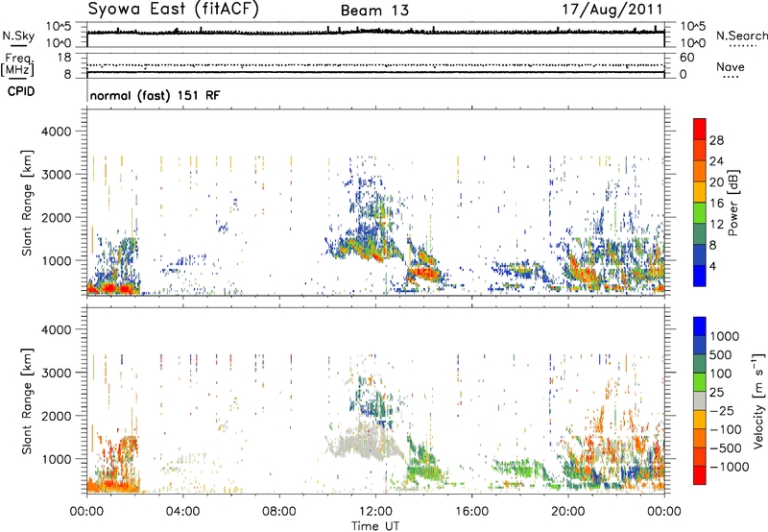Click '2000' on velocity panel range axis

[x=56, y=416]
